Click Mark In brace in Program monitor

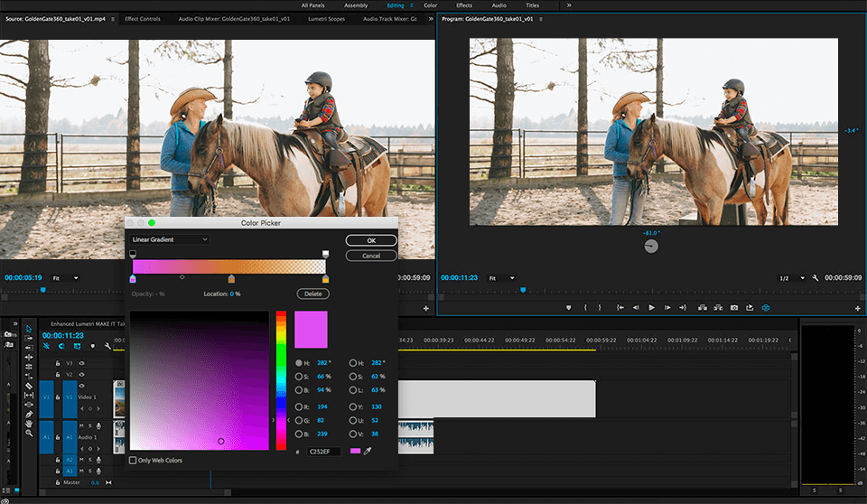(585, 308)
